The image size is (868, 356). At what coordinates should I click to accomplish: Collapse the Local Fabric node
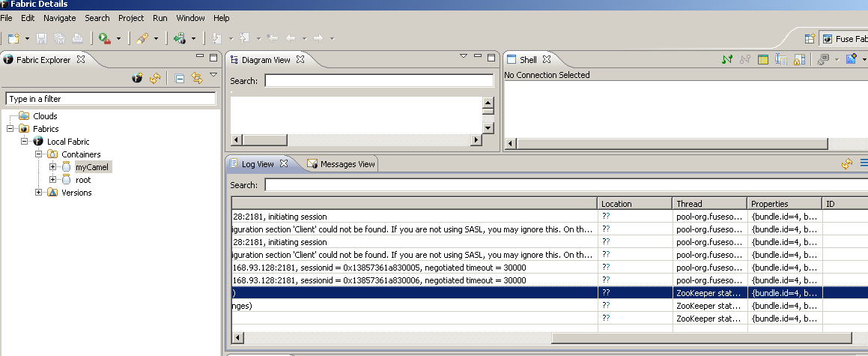point(25,141)
